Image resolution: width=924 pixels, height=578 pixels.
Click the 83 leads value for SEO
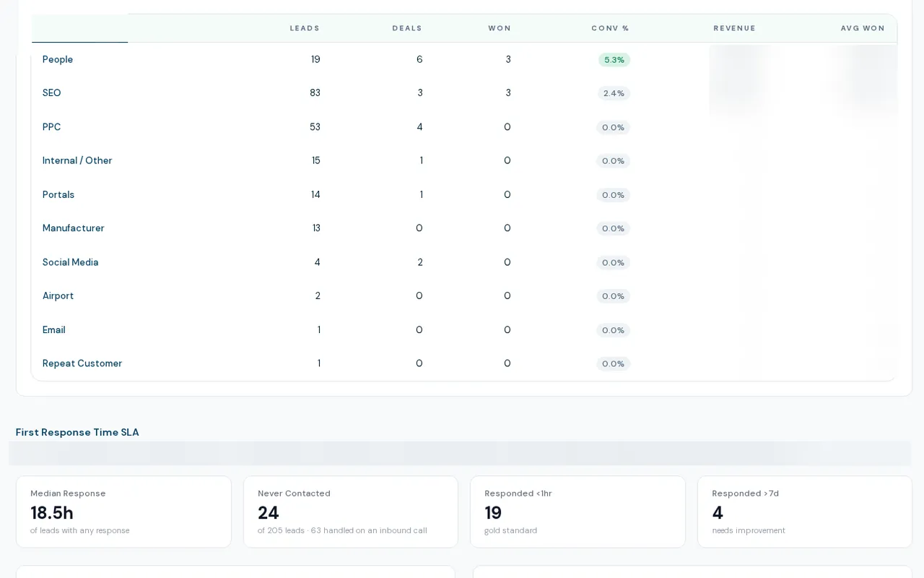[315, 93]
